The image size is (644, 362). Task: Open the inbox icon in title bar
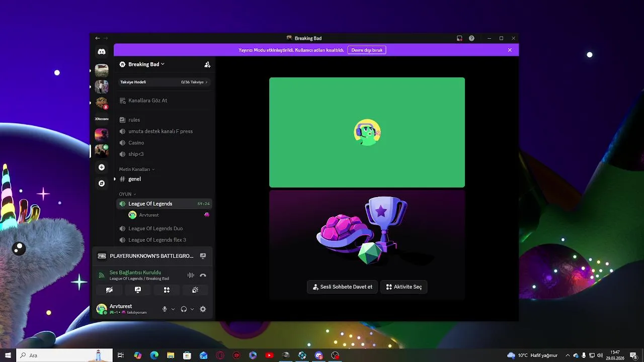(459, 38)
